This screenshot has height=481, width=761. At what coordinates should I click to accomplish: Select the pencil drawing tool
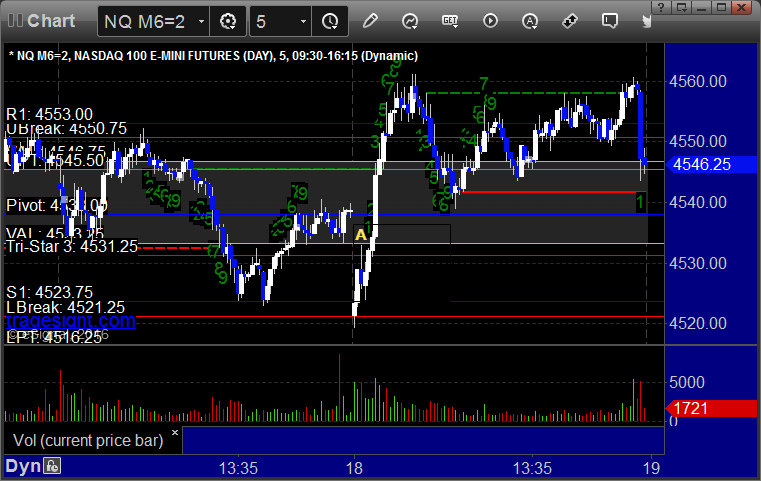[370, 21]
